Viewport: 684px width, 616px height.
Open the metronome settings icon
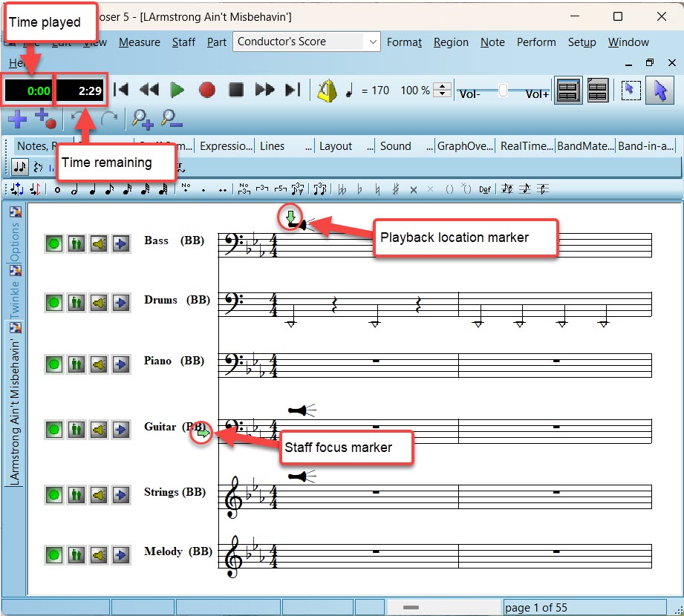(327, 91)
